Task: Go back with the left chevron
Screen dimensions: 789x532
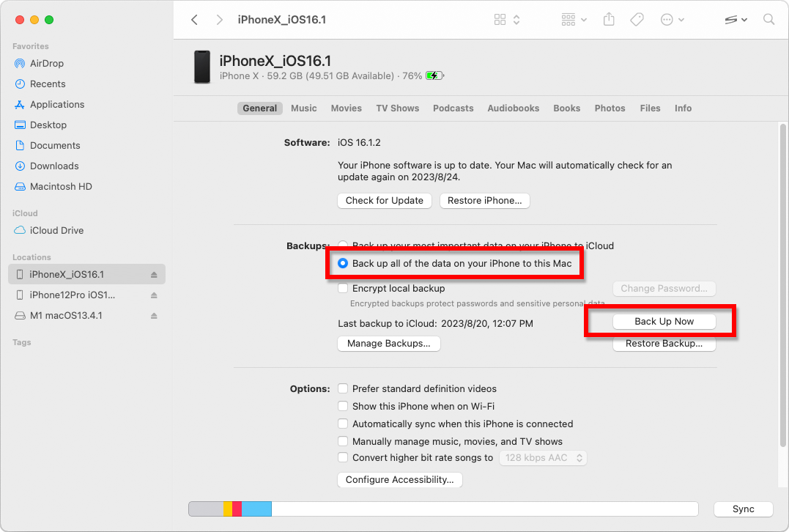Action: point(194,20)
